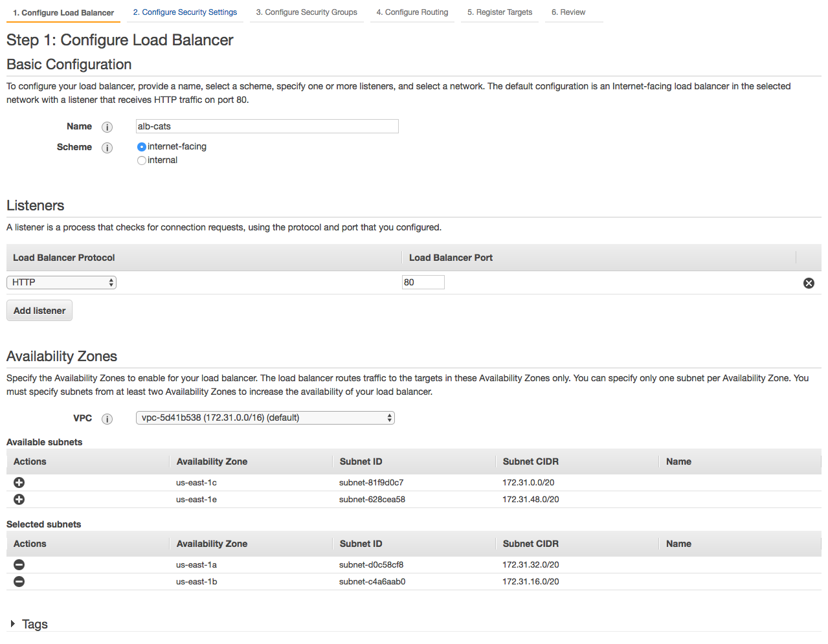
Task: Remove the HTTP listener with the X icon
Action: tap(809, 283)
